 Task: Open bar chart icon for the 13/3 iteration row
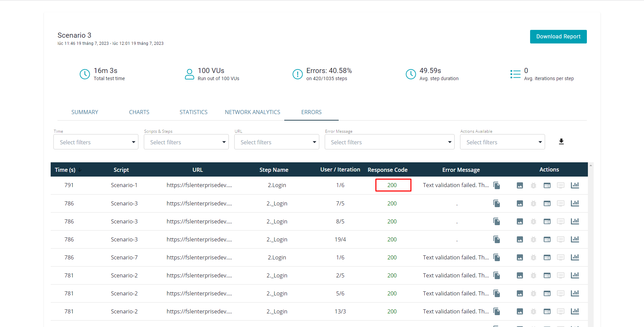coord(575,311)
